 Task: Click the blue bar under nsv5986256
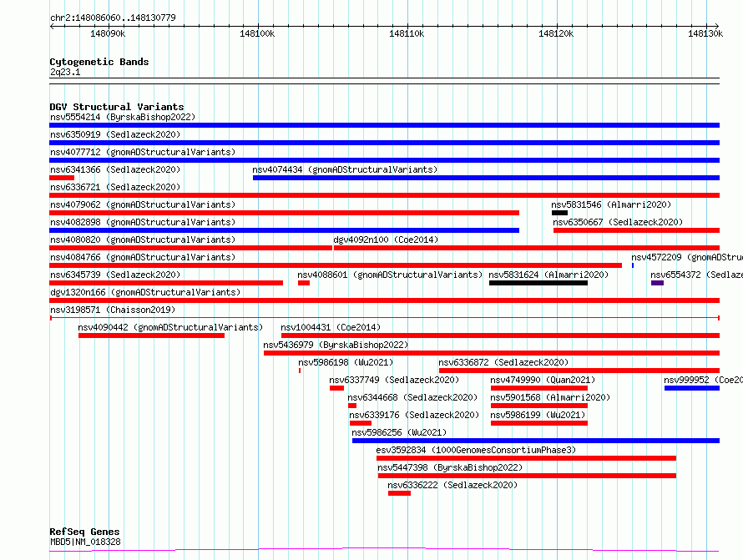(x=536, y=441)
